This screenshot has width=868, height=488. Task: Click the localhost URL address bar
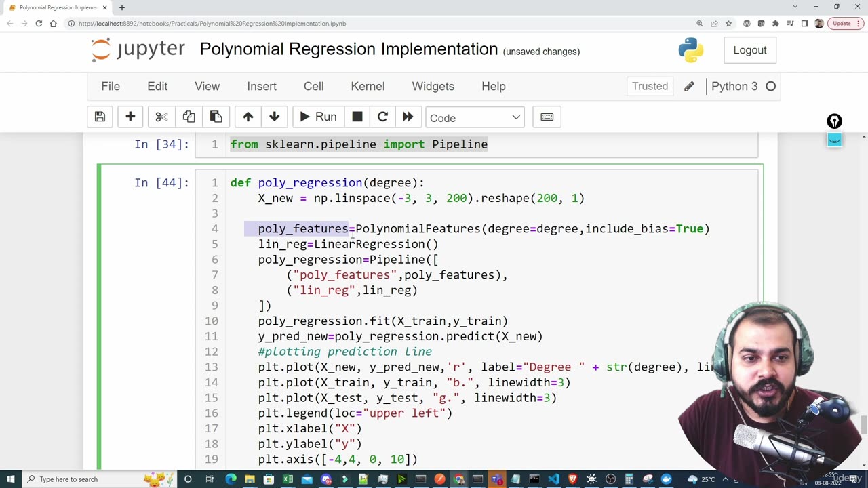coord(212,23)
